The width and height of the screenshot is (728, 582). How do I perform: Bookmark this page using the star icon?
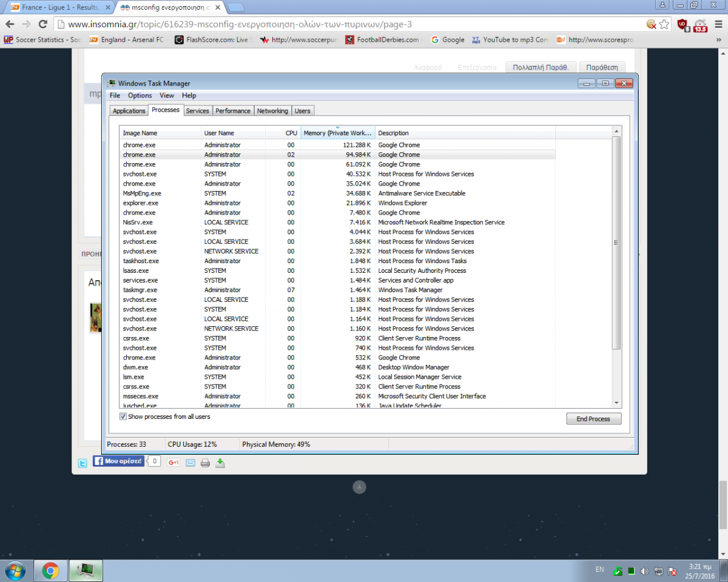[664, 24]
